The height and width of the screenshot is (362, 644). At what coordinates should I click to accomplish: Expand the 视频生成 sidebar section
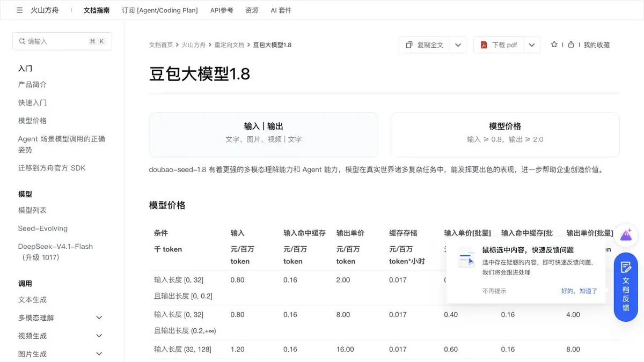pyautogui.click(x=99, y=336)
